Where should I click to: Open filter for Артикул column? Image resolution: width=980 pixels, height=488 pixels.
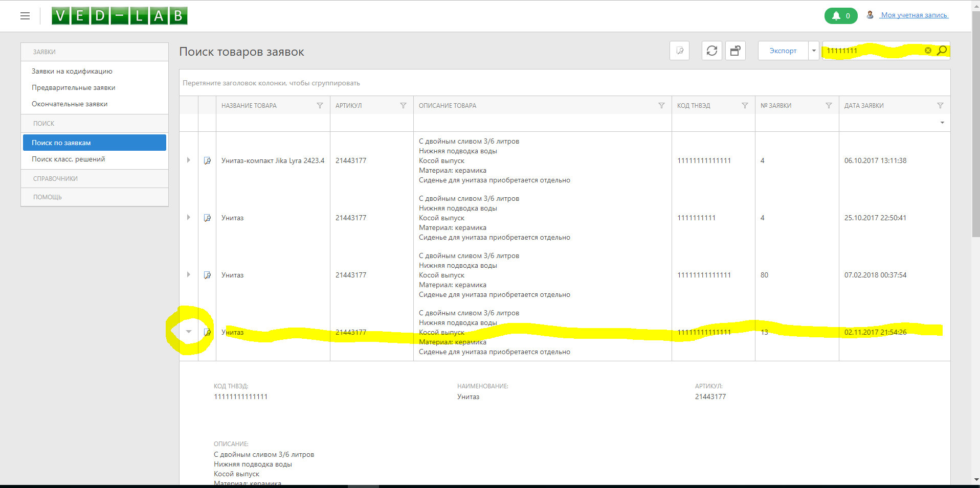point(403,105)
